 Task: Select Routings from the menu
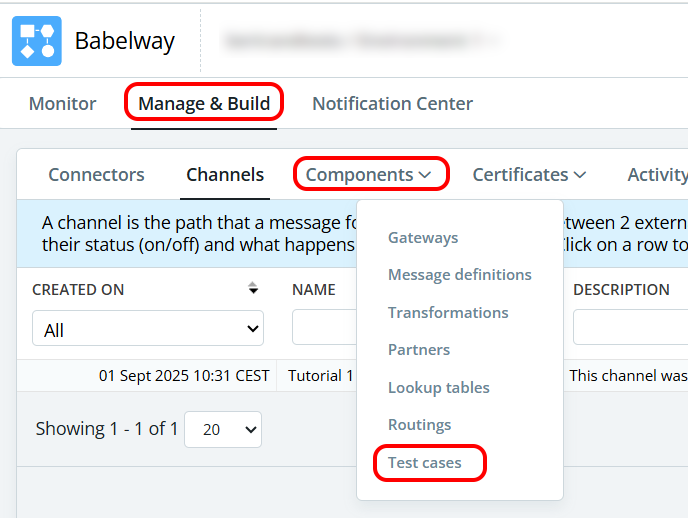(419, 425)
